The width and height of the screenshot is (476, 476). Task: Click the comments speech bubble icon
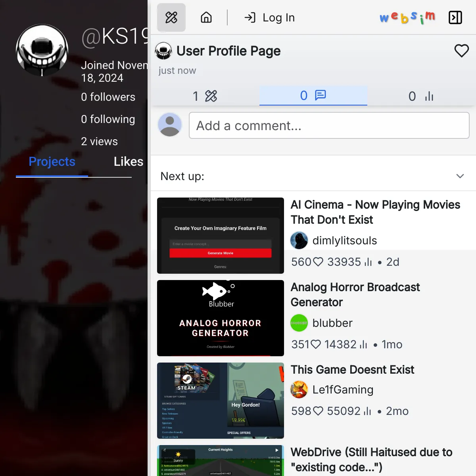320,96
